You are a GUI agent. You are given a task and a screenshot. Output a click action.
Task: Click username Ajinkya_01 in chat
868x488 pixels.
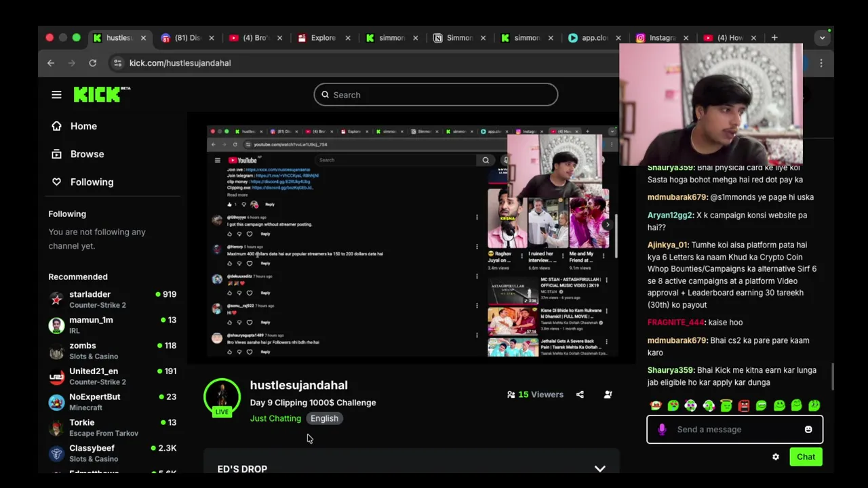pyautogui.click(x=668, y=245)
